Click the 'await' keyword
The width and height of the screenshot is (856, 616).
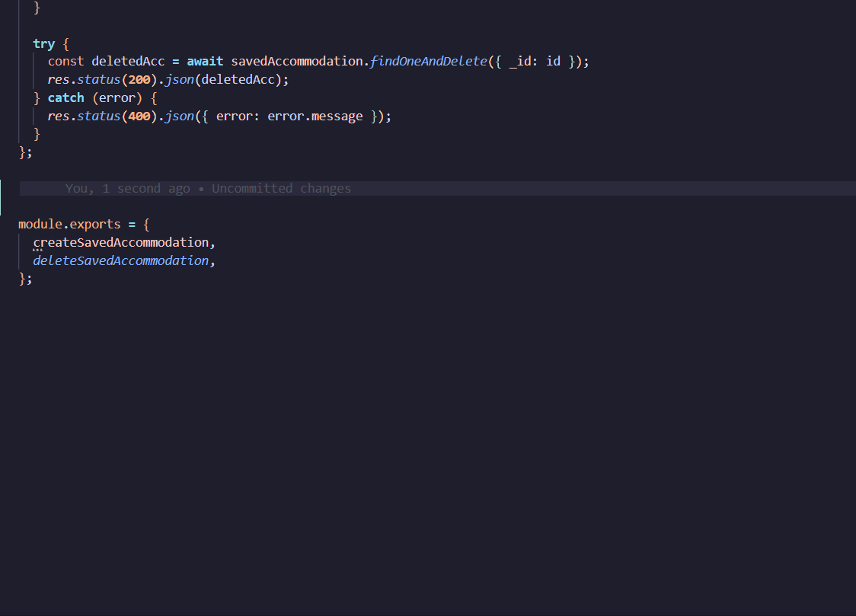206,61
